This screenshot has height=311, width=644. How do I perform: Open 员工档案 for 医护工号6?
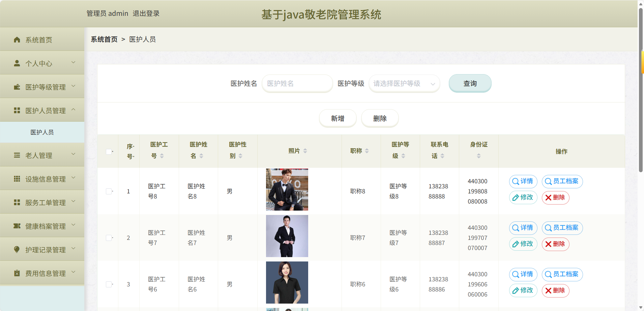[x=562, y=274]
